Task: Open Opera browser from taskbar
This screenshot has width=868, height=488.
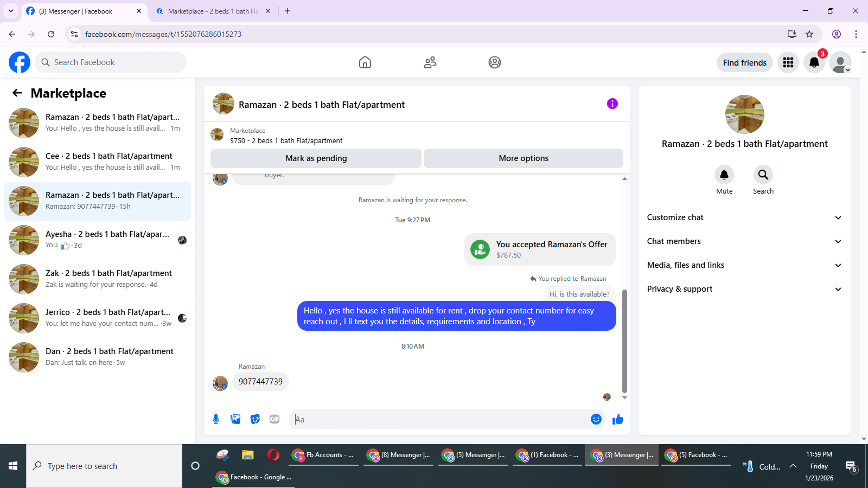Action: [x=273, y=455]
